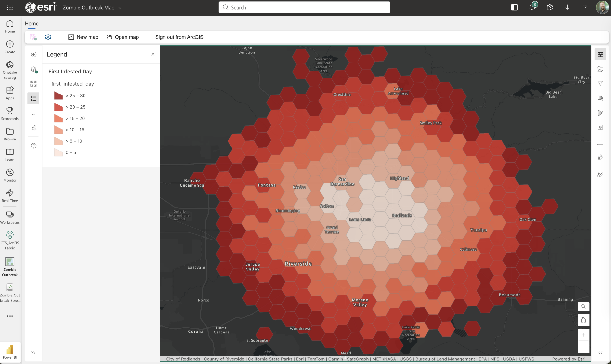The width and height of the screenshot is (611, 364).
Task: Open the user profile picture
Action: click(602, 7)
